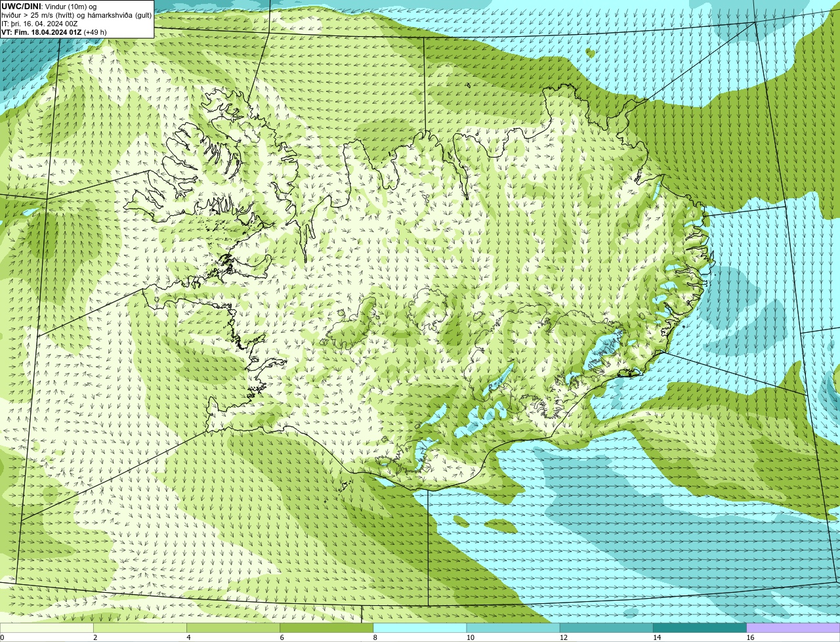Viewport: 840px width, 642px height.
Task: Choose the 6–8 olive green legend swatch
Action: pos(326,628)
